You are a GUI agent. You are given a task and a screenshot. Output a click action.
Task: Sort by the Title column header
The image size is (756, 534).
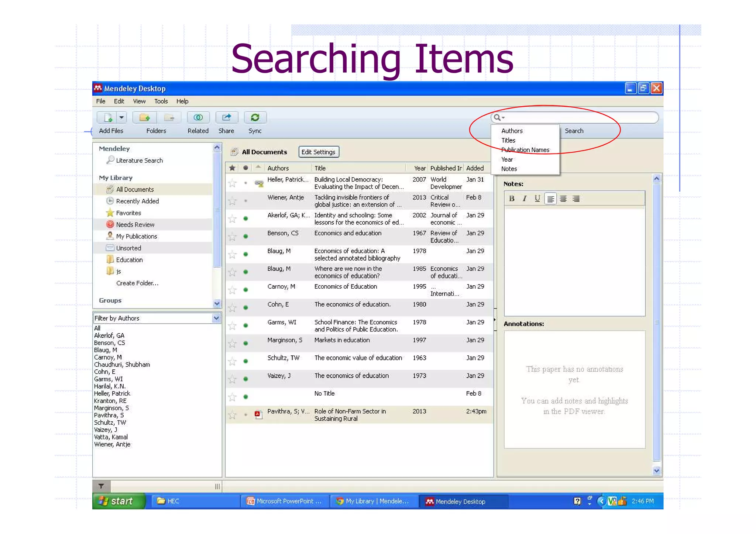(320, 168)
